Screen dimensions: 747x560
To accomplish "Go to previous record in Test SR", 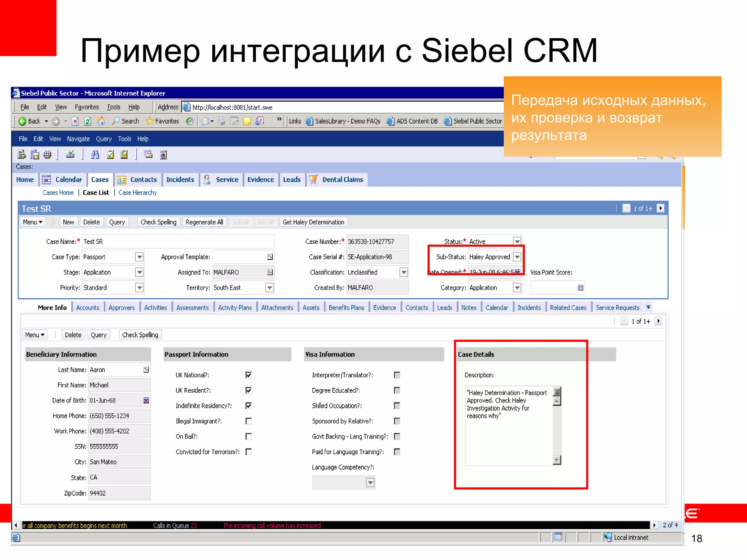I will [626, 208].
